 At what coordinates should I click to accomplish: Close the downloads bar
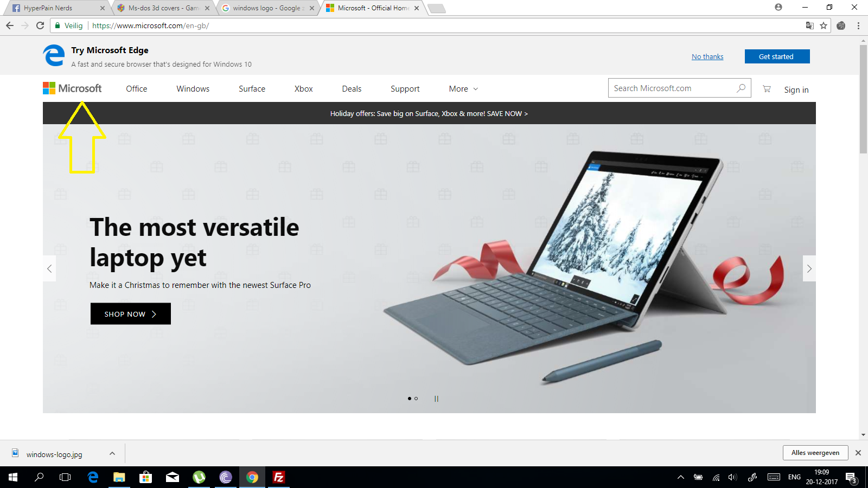(x=858, y=453)
